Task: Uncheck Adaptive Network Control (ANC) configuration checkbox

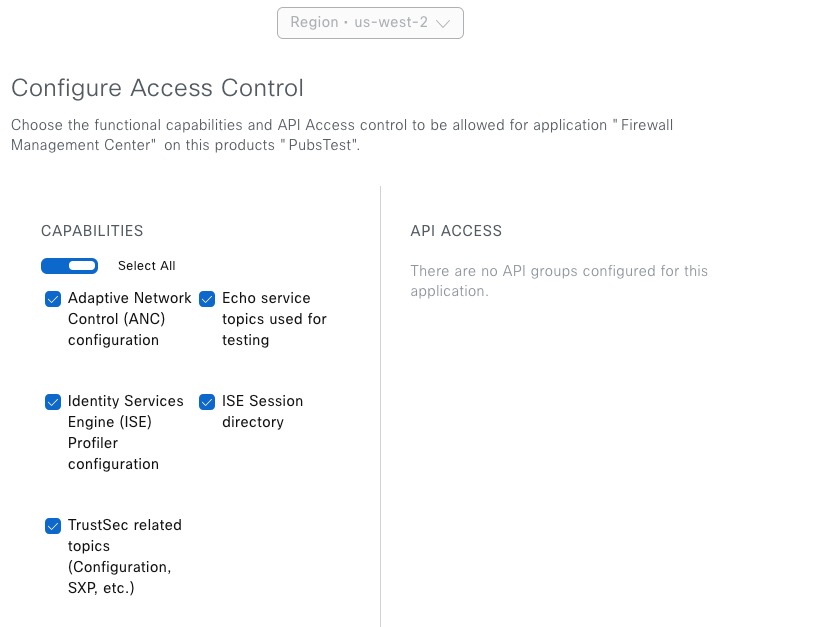Action: tap(53, 299)
